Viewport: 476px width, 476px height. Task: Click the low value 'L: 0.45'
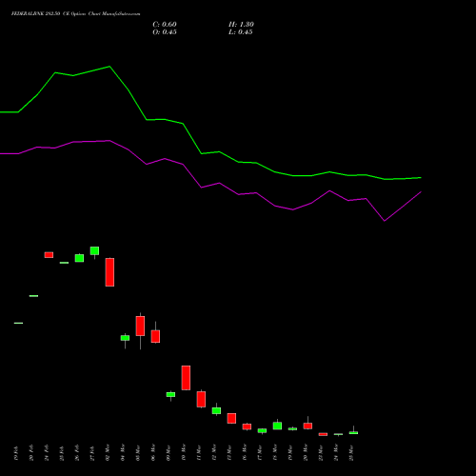241,32
